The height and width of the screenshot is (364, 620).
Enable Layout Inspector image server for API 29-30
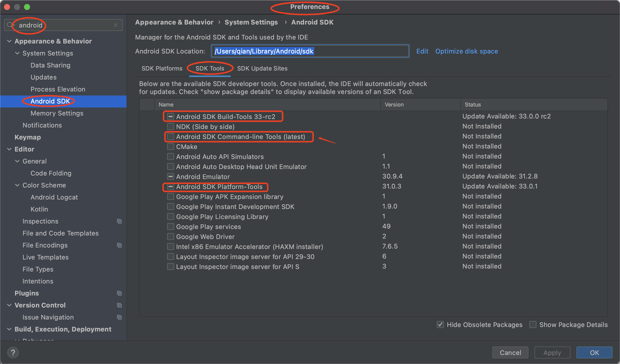(x=171, y=256)
